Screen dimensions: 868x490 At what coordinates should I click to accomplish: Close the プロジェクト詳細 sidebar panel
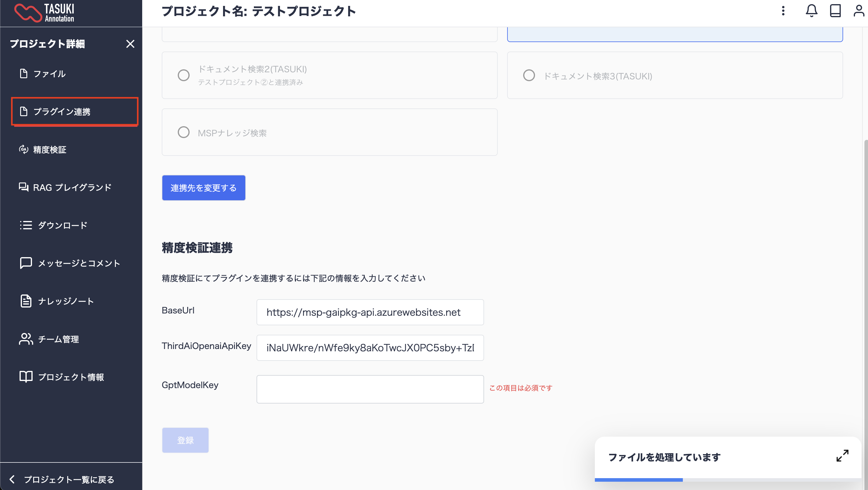coord(130,44)
